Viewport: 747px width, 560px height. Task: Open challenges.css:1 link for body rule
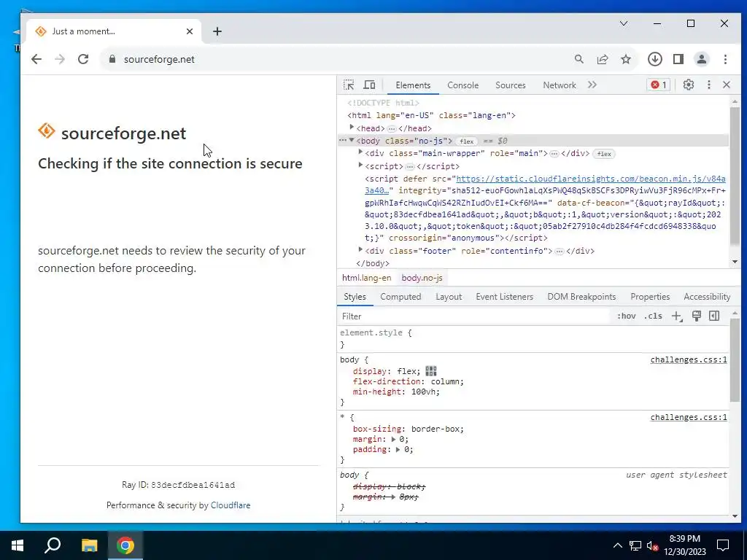point(689,359)
